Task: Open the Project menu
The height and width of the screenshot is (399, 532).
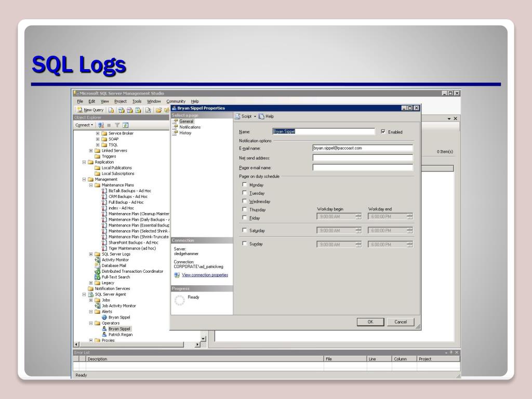Action: (x=121, y=101)
